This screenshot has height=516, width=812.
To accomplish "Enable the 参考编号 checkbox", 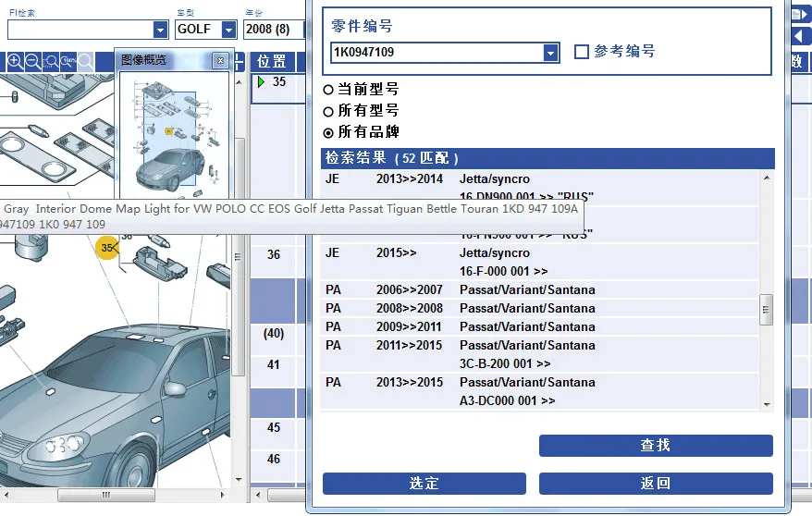I will 582,52.
